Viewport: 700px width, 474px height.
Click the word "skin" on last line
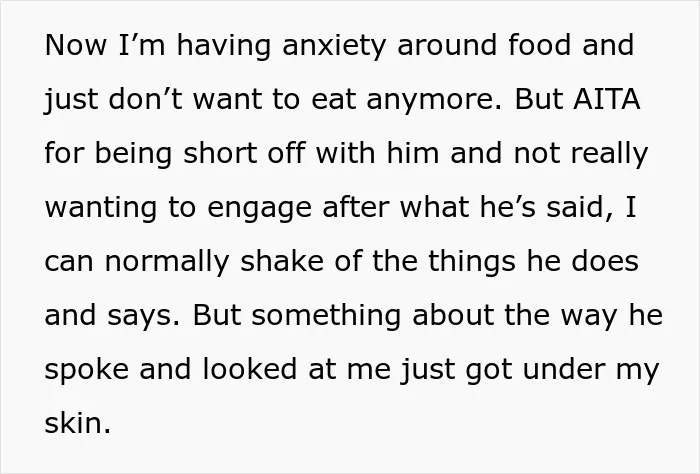click(75, 422)
